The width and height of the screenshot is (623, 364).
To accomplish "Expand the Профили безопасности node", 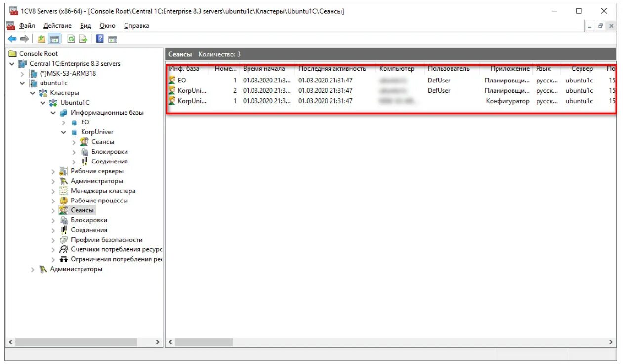I will 53,240.
